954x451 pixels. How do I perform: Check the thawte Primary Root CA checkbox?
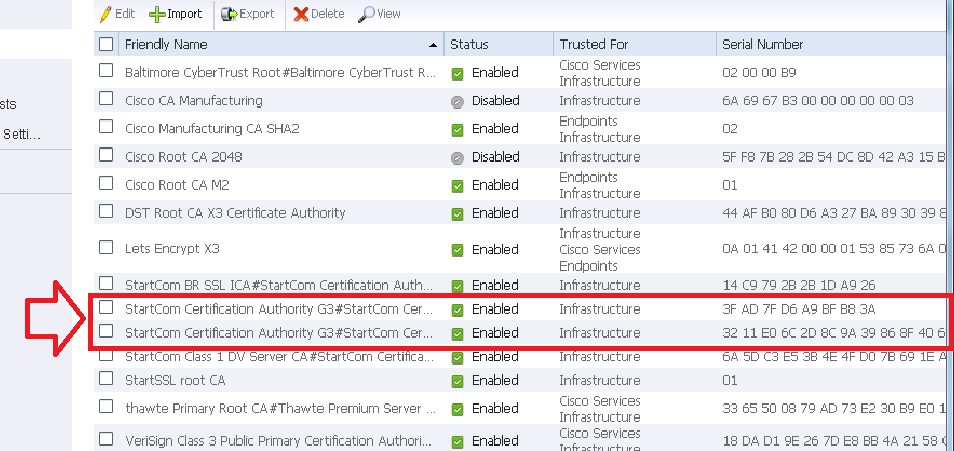(x=106, y=406)
